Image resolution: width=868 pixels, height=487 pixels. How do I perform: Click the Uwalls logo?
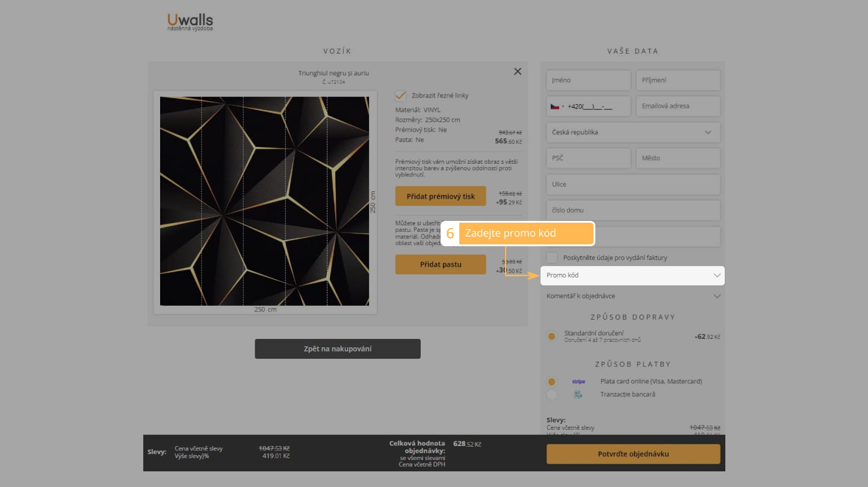[x=190, y=22]
